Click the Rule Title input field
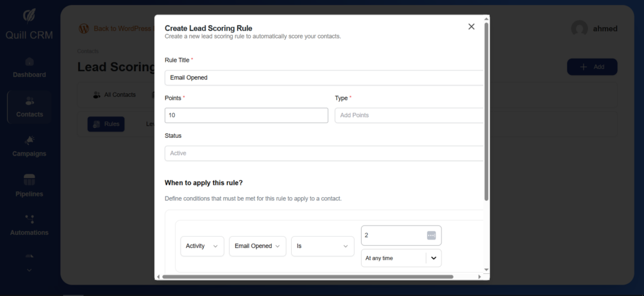 click(323, 77)
